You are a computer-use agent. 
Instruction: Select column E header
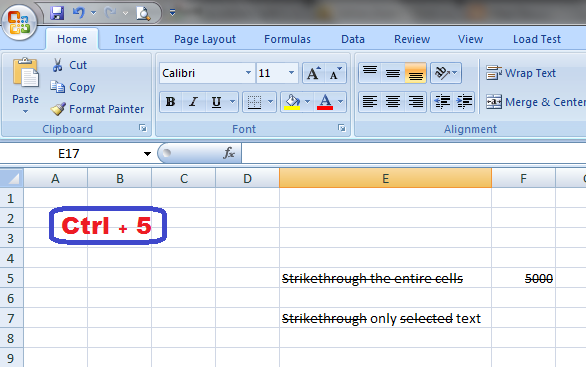385,178
